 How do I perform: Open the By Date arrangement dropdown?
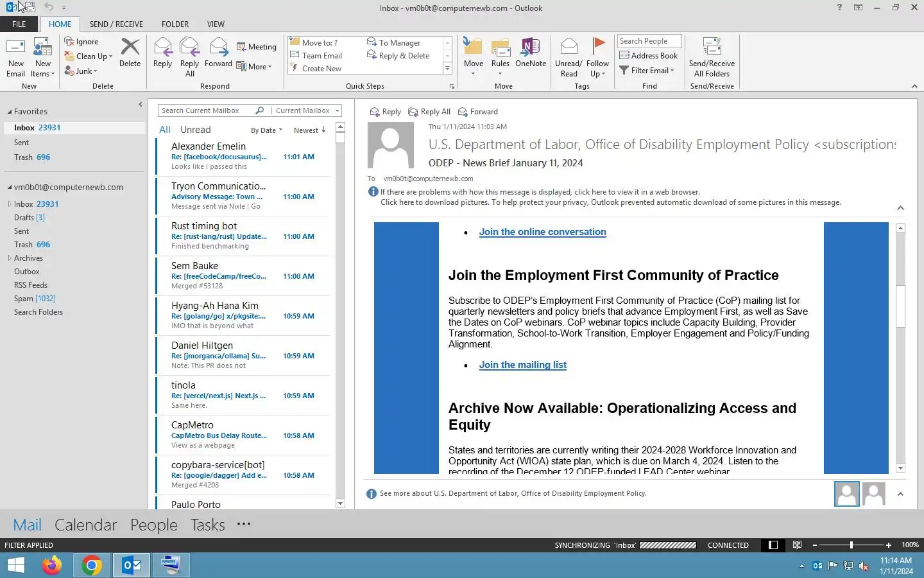(266, 130)
